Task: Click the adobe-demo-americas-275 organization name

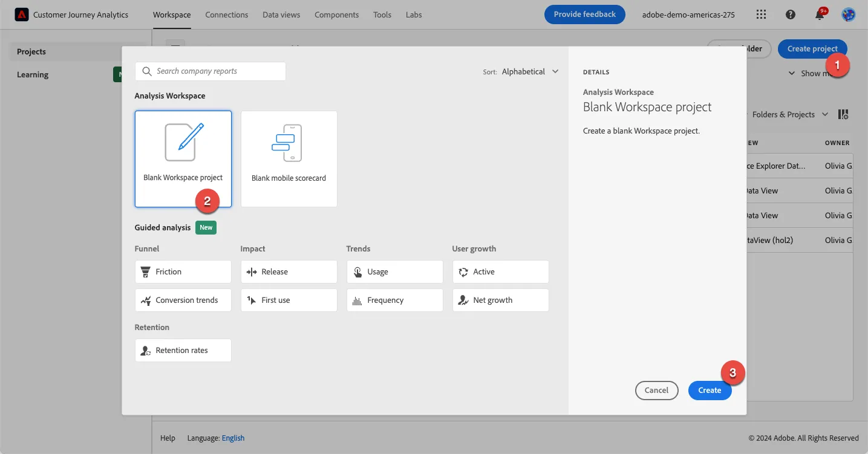Action: [688, 15]
